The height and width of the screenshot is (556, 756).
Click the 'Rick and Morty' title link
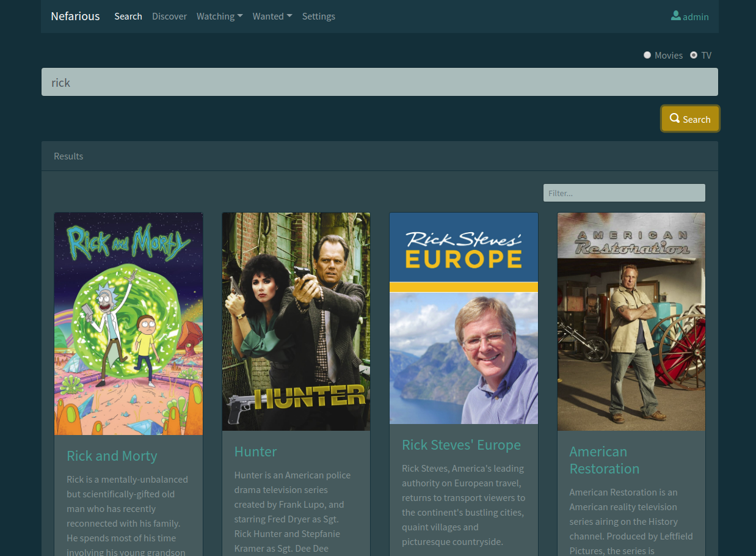tap(112, 456)
